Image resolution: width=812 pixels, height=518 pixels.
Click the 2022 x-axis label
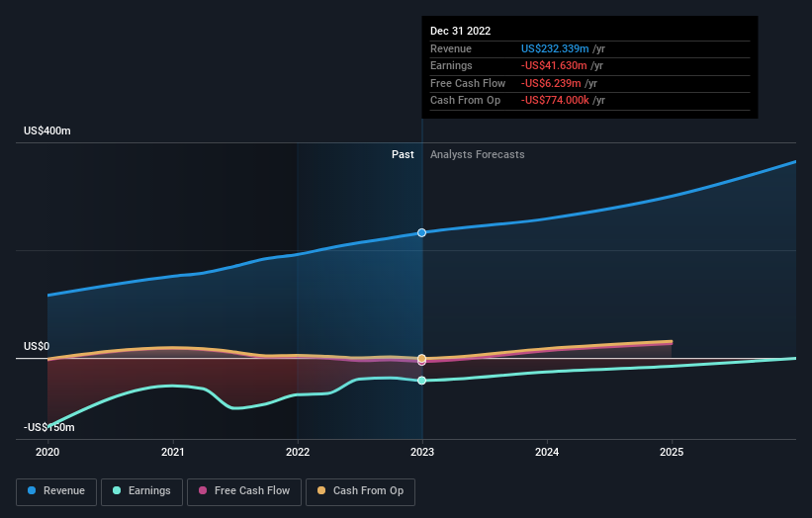pos(298,453)
